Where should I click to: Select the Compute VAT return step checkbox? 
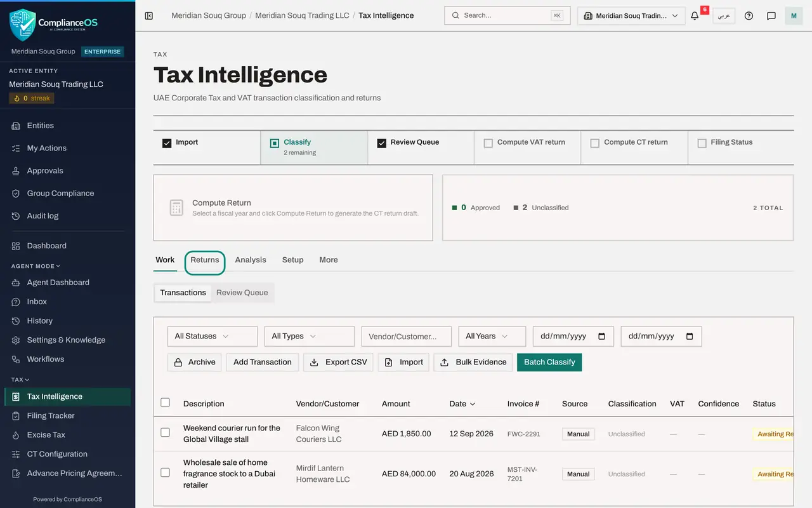(488, 144)
